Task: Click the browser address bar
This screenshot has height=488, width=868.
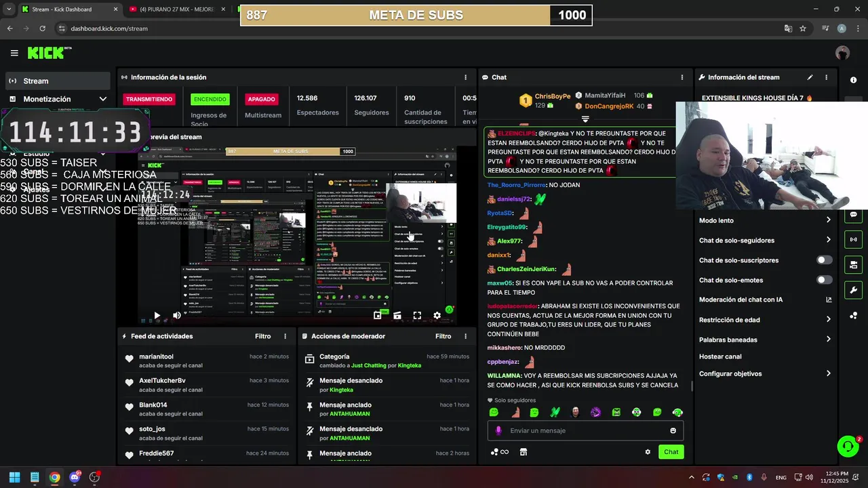Action: (x=417, y=28)
